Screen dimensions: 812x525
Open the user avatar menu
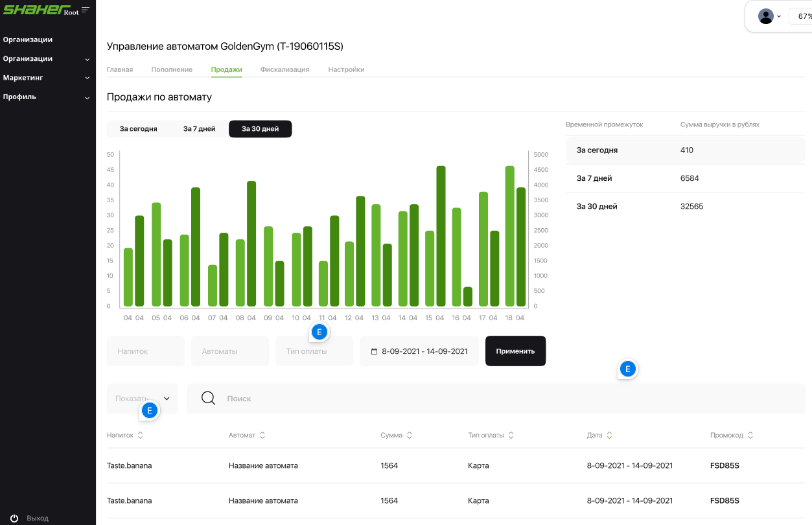766,16
